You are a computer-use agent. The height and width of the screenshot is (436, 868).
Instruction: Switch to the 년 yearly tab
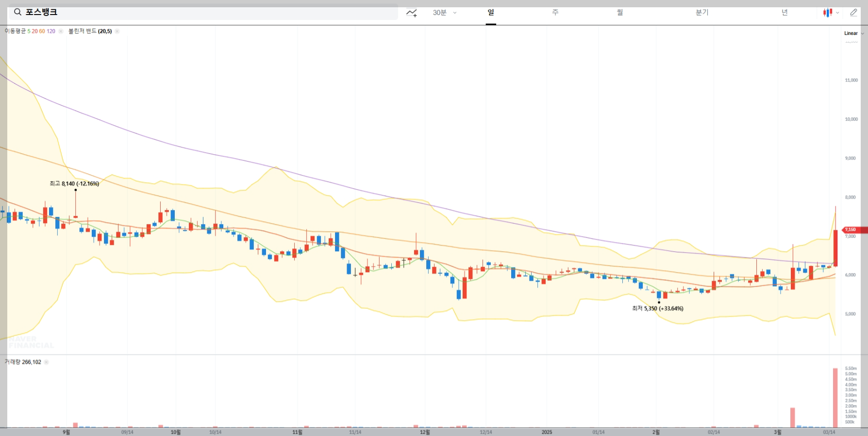(785, 13)
